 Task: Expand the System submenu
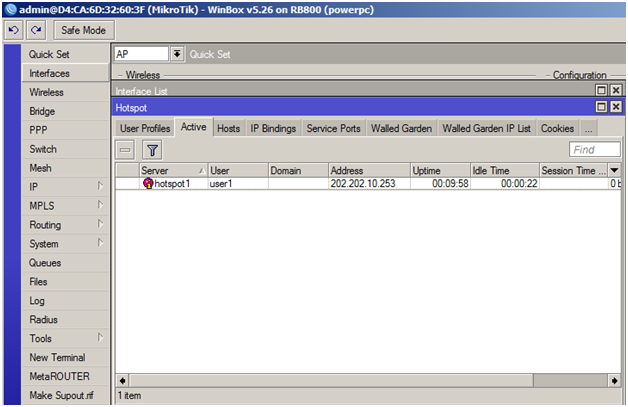(65, 244)
